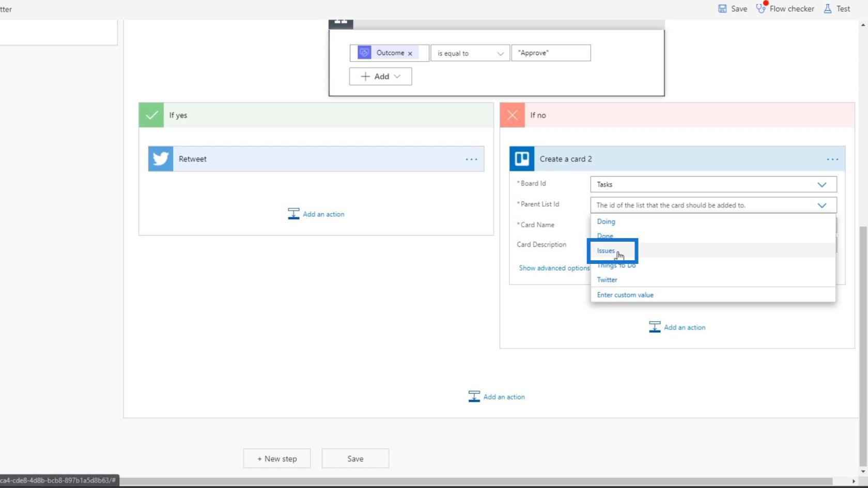Click the horizontal scrollbar at the bottom

(x=475, y=481)
